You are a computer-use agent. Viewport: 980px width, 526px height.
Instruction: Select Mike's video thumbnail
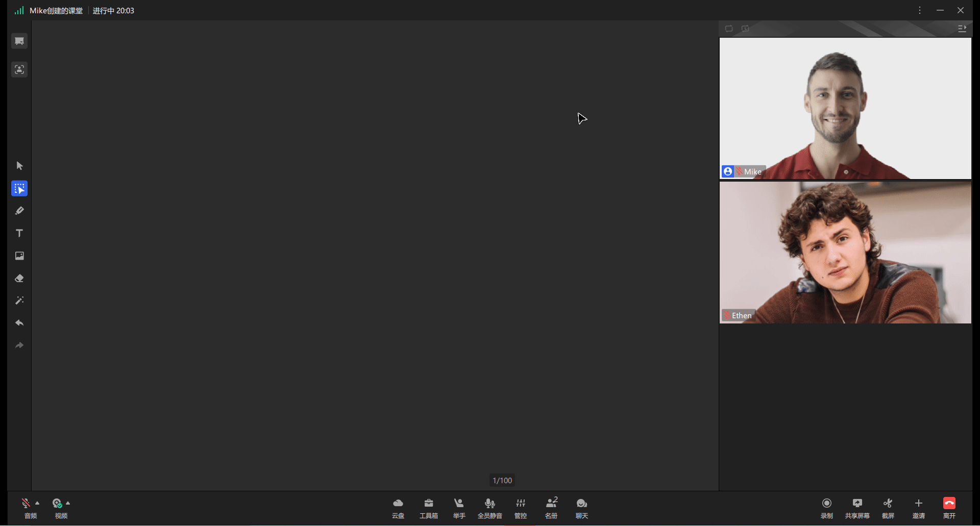point(845,108)
